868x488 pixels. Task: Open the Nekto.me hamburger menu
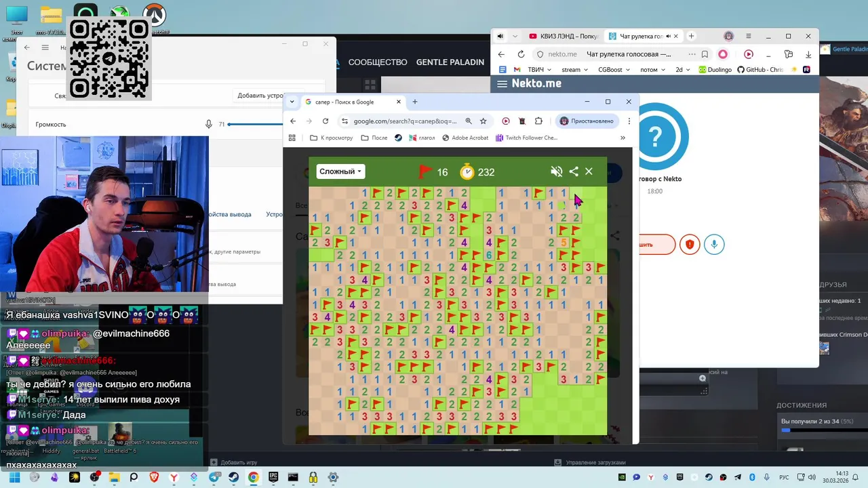coord(502,83)
